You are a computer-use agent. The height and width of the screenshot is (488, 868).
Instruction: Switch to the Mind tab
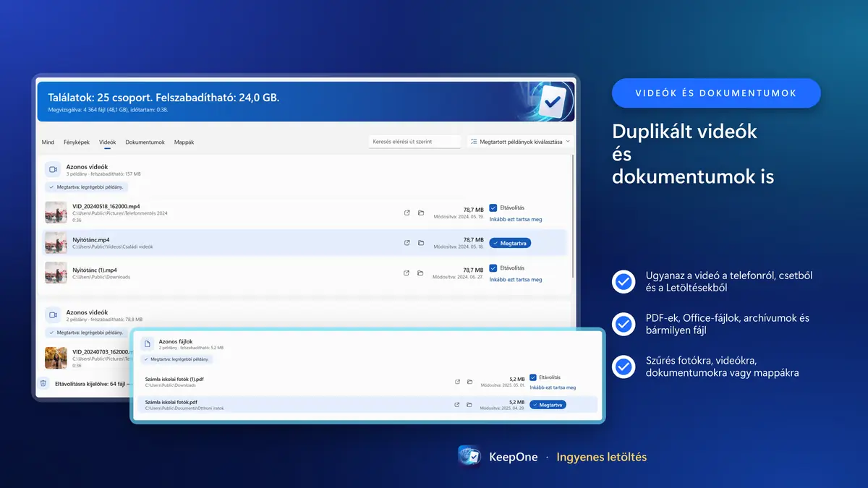click(48, 142)
